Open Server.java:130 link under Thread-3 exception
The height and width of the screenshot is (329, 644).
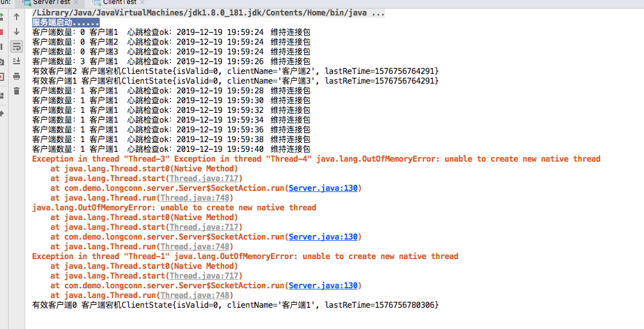(323, 188)
